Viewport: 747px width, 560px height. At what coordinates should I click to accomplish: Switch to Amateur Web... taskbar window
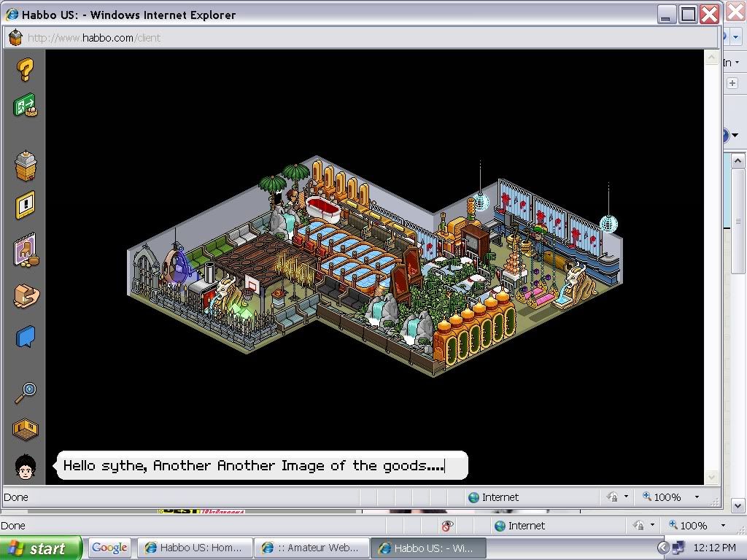311,548
